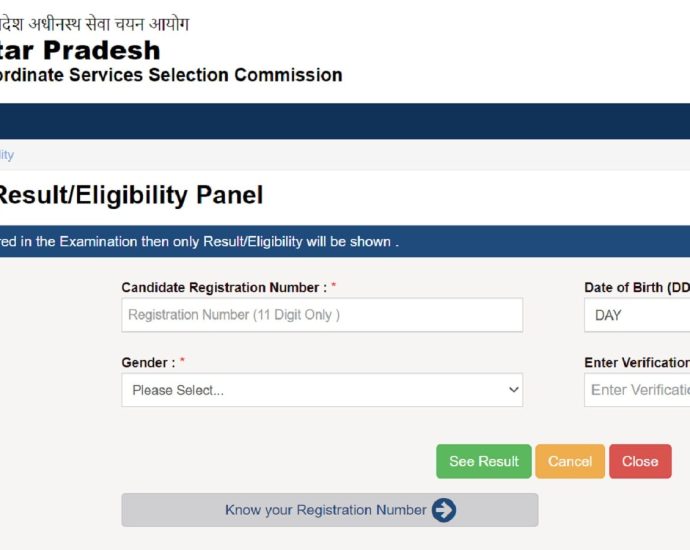Click the Candidate Registration Number label

224,287
